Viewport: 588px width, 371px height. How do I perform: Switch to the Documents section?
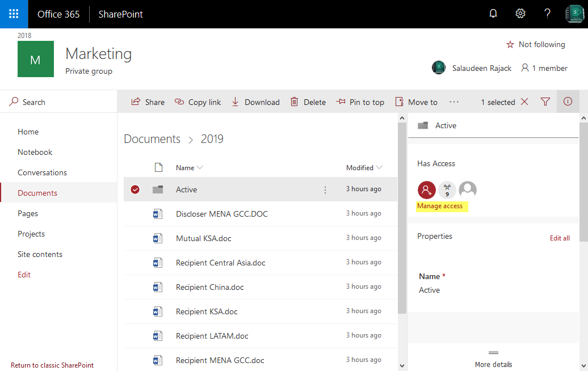tap(37, 192)
